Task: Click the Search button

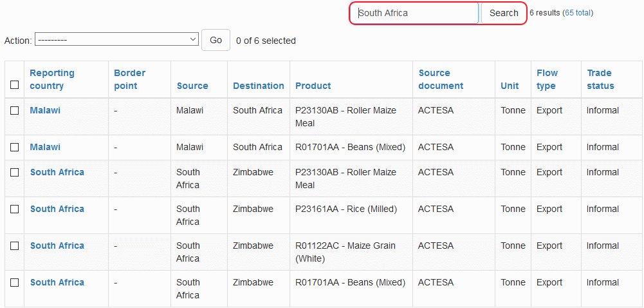Action: 504,13
